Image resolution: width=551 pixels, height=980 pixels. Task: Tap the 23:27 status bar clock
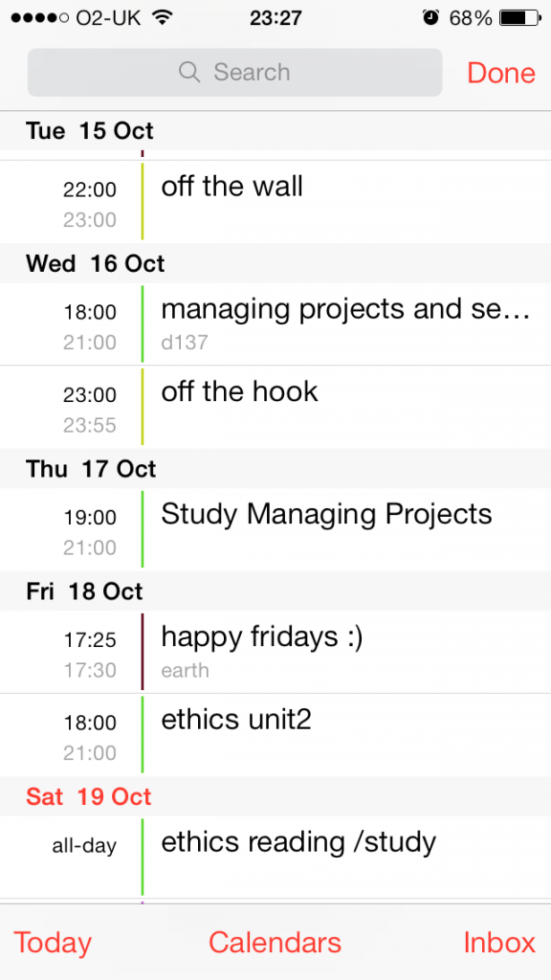point(275,19)
